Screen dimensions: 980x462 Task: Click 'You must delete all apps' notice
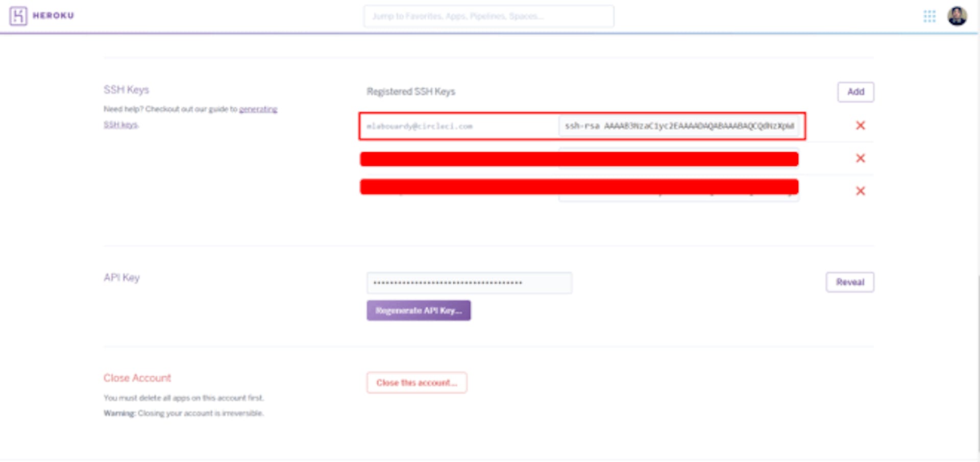click(x=184, y=398)
